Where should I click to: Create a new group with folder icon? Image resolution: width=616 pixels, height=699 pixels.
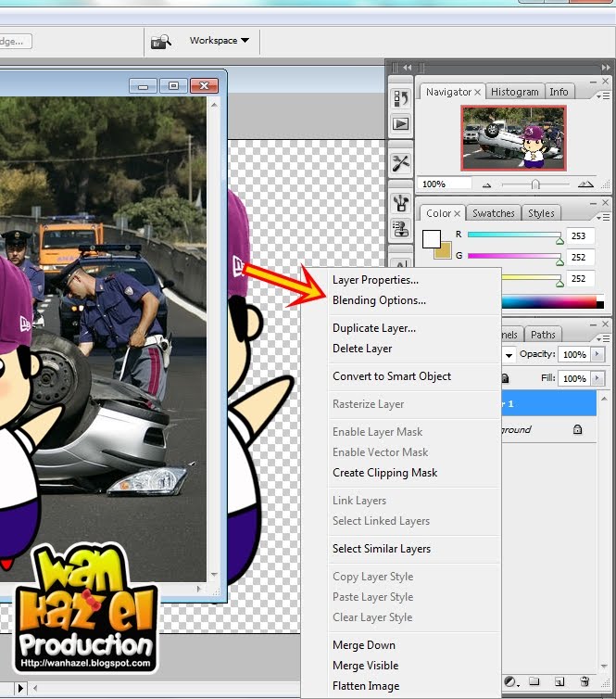(x=534, y=681)
